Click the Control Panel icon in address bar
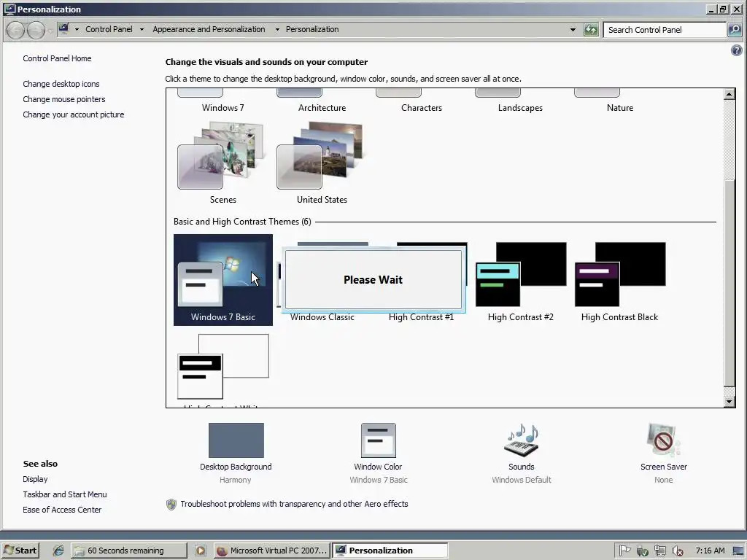 coord(64,29)
